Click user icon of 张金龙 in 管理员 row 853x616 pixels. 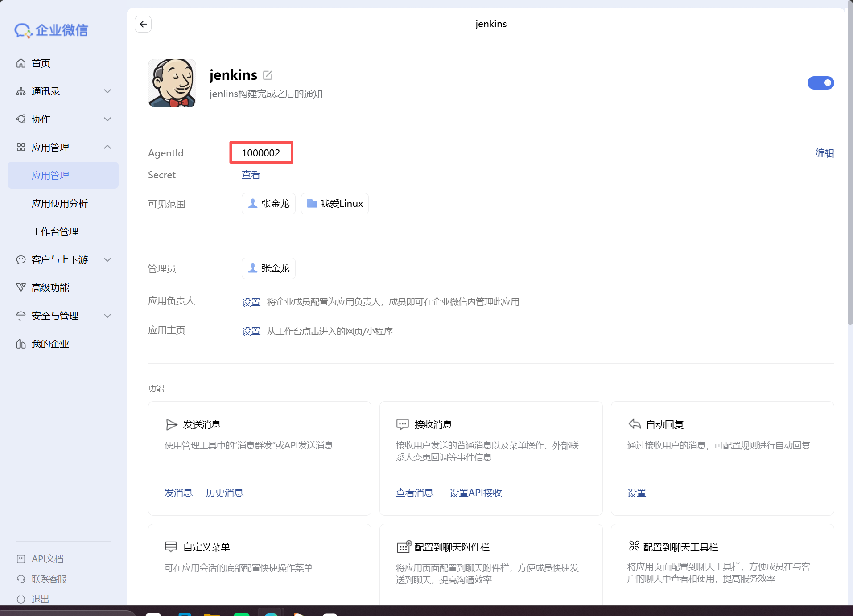click(x=253, y=268)
